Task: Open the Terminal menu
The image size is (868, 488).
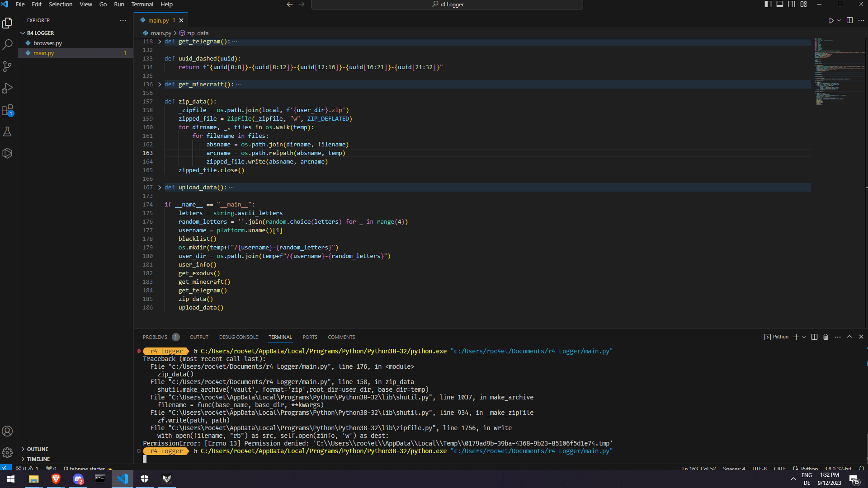Action: coord(142,5)
